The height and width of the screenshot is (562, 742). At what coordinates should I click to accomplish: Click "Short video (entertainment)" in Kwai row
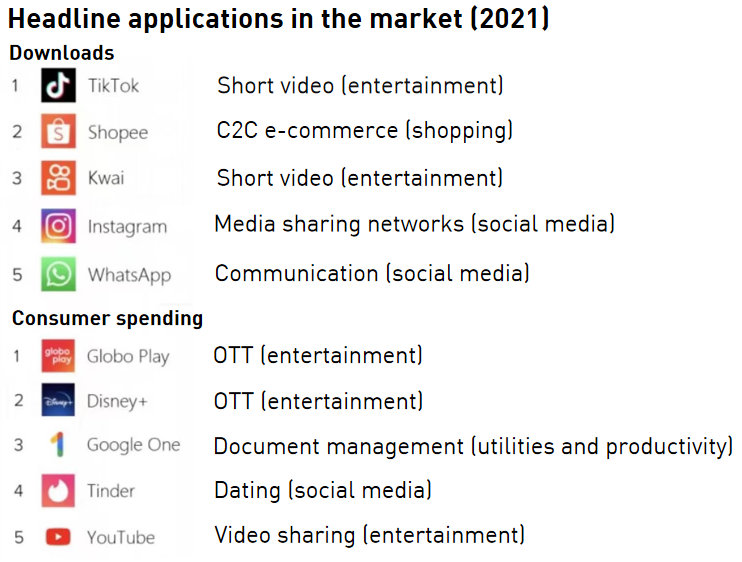pos(360,178)
